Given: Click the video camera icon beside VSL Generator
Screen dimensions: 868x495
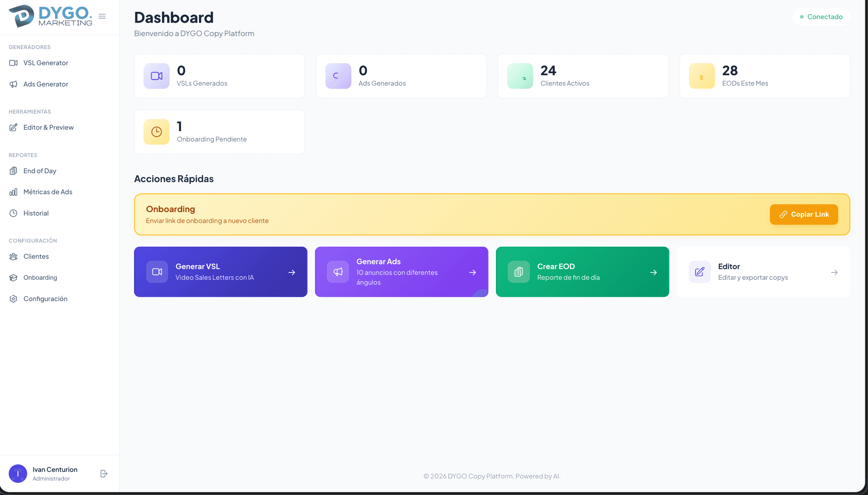Looking at the screenshot, I should coord(13,63).
